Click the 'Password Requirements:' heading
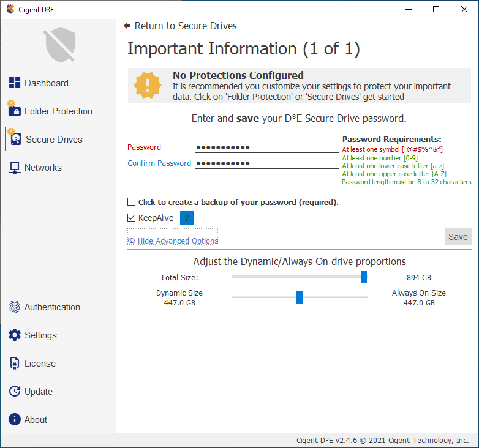Image resolution: width=479 pixels, height=448 pixels. (x=391, y=139)
